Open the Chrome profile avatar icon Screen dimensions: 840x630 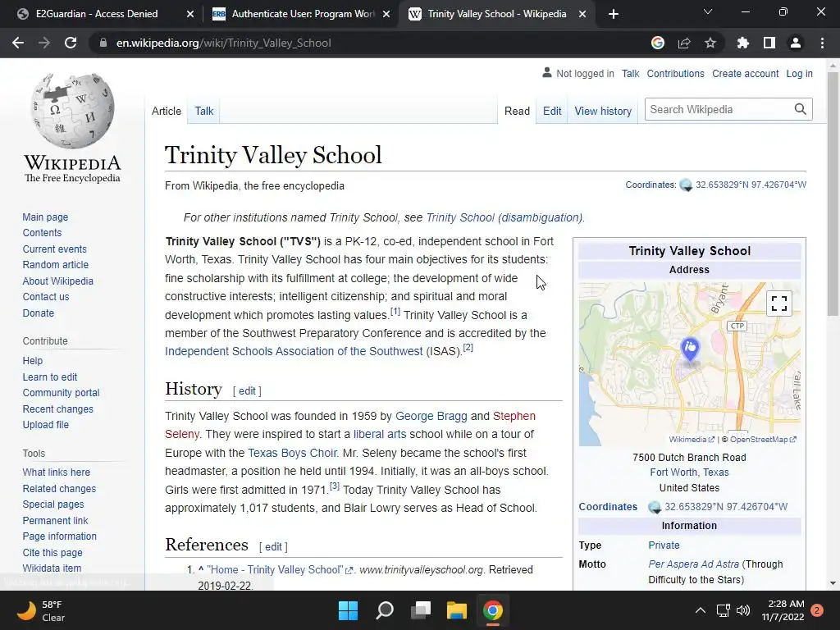click(796, 43)
